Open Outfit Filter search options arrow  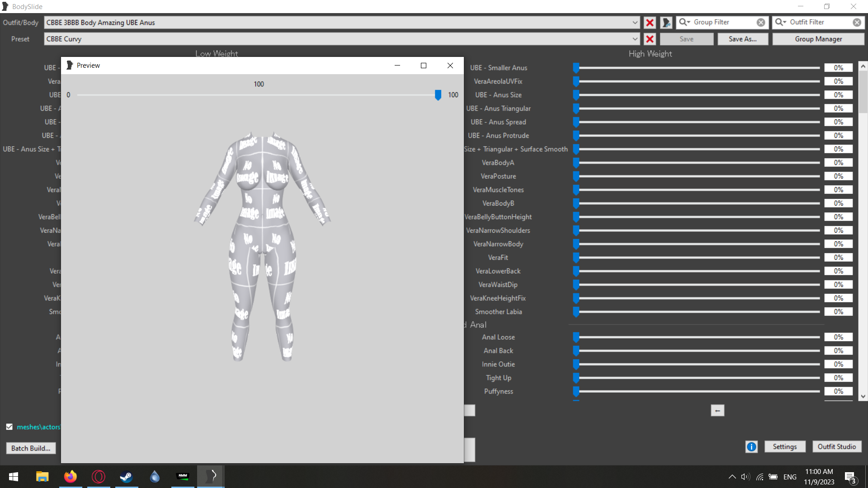pos(781,22)
